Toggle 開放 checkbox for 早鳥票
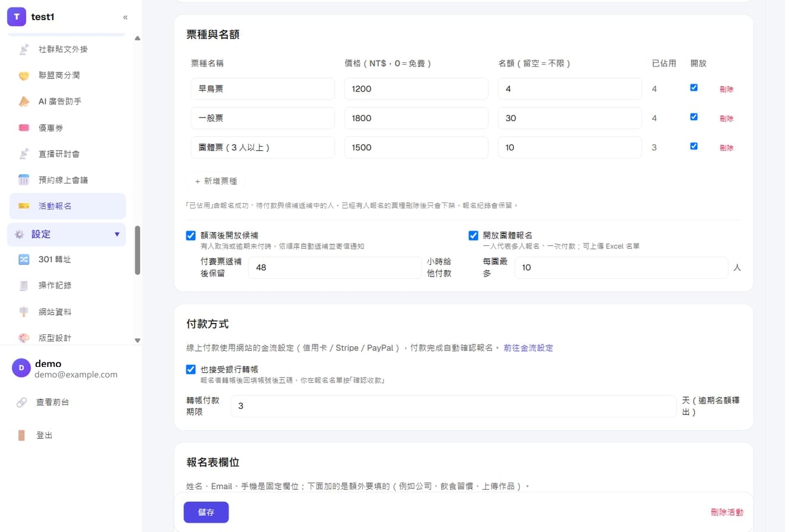785x532 pixels. [x=694, y=87]
